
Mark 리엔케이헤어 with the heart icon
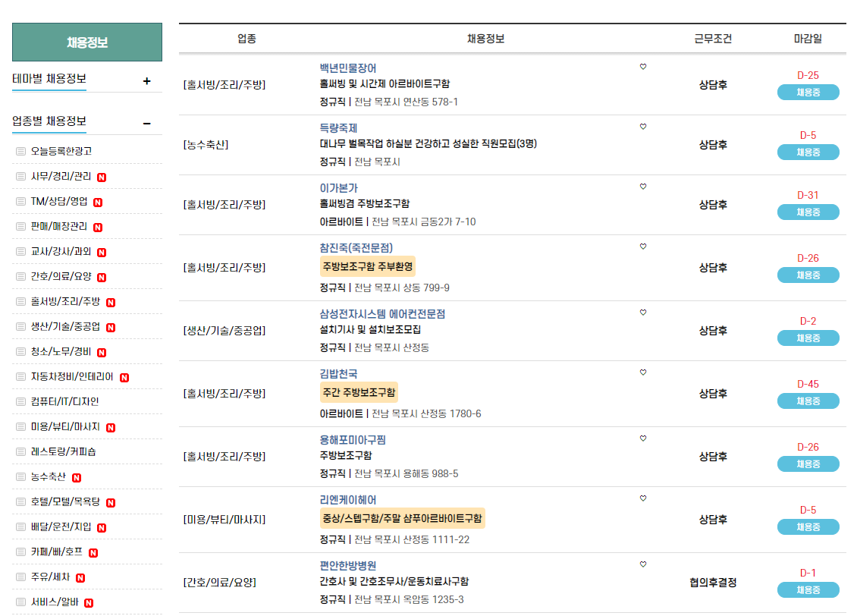point(643,498)
